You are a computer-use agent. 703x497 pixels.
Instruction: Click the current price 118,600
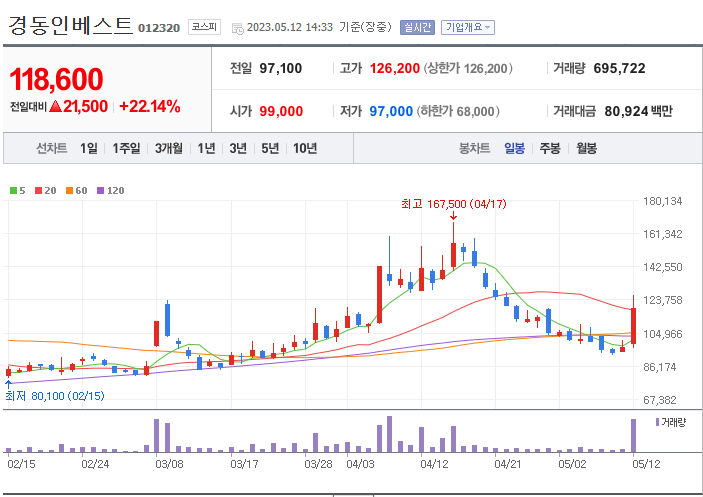[56, 79]
